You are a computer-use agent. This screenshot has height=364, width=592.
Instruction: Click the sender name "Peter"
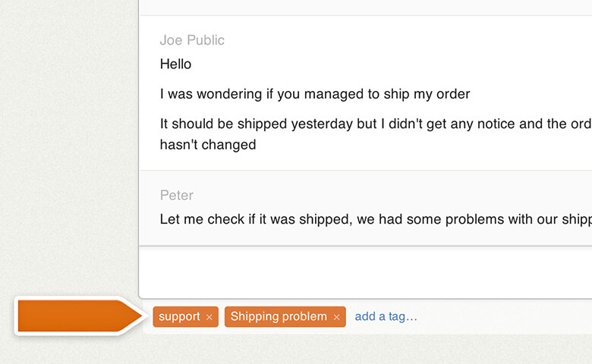pyautogui.click(x=176, y=195)
